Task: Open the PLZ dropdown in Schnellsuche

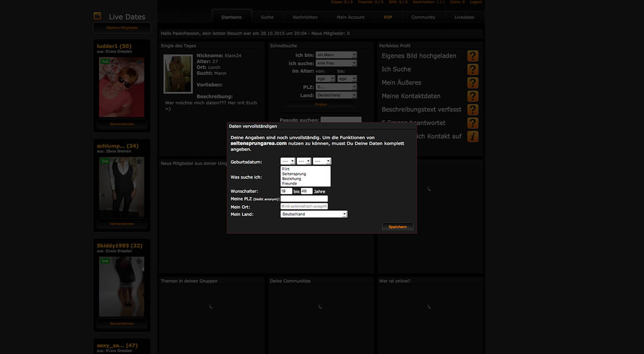Action: click(x=336, y=87)
